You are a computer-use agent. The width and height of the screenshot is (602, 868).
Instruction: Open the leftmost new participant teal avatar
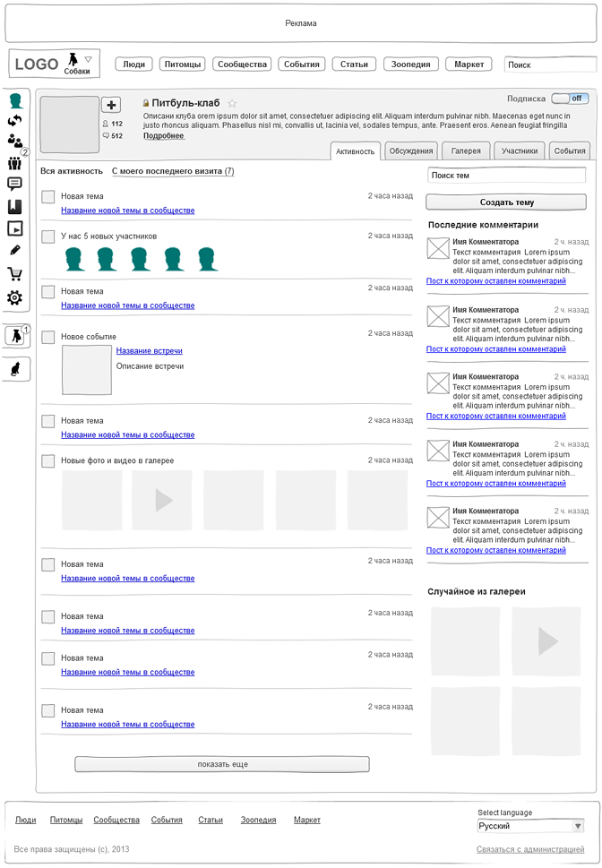pos(74,259)
